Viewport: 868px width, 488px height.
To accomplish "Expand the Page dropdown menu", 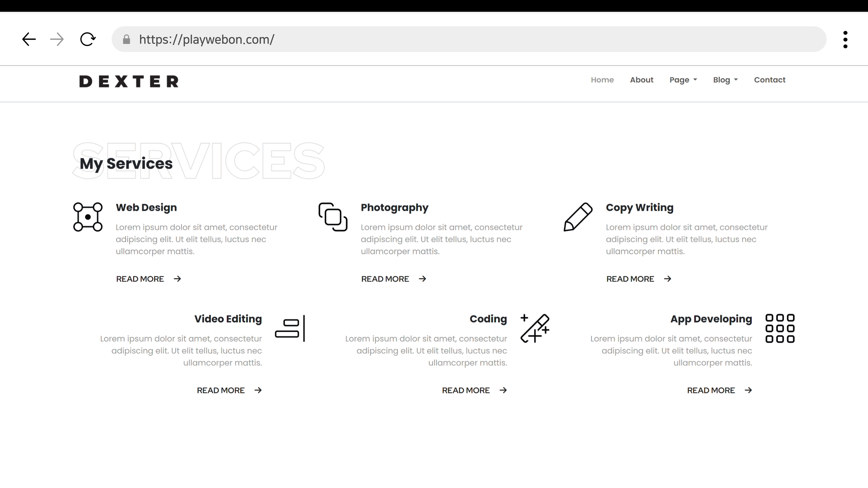I will click(683, 80).
